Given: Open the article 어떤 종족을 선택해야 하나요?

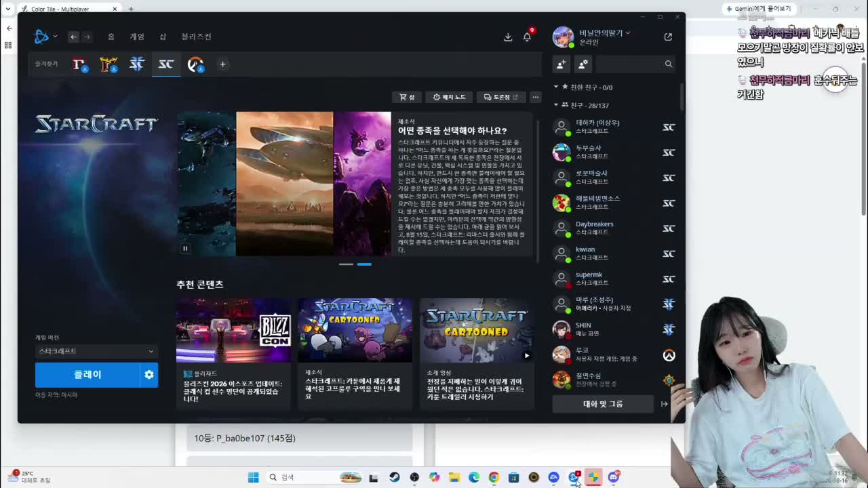Looking at the screenshot, I should (452, 131).
